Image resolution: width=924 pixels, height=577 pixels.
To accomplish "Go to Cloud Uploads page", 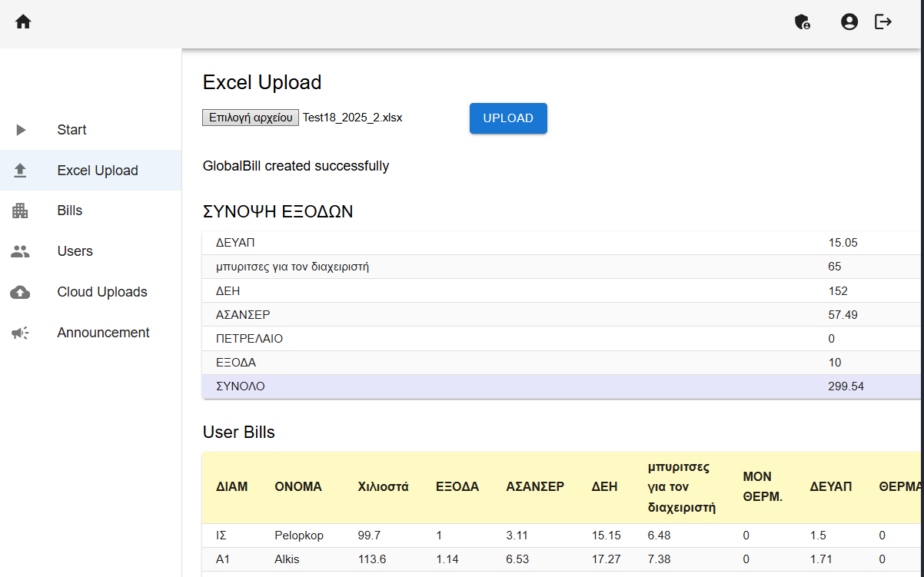I will pos(102,292).
